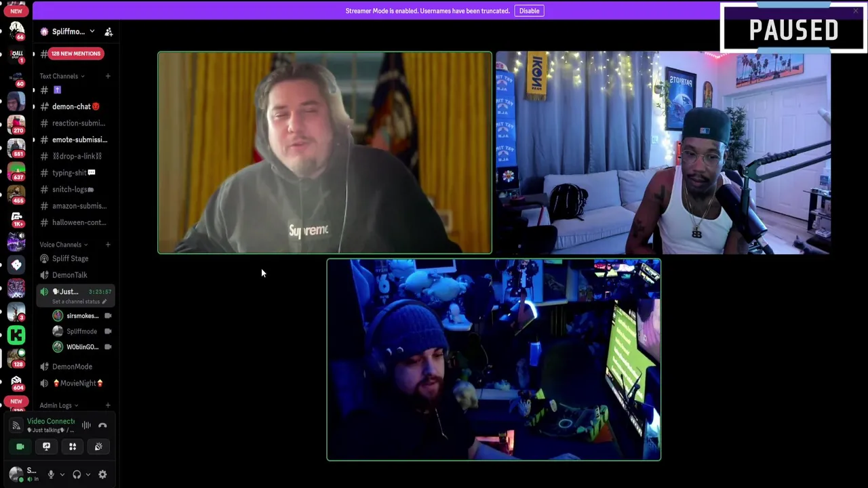Share your screen button
This screenshot has height=488, width=868.
[x=46, y=447]
